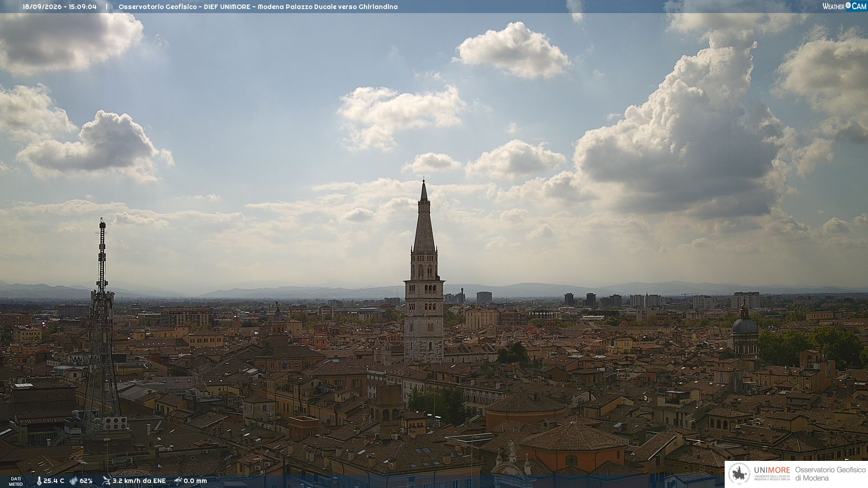This screenshot has width=868, height=488.
Task: Click the 62% humidity value
Action: (86, 481)
